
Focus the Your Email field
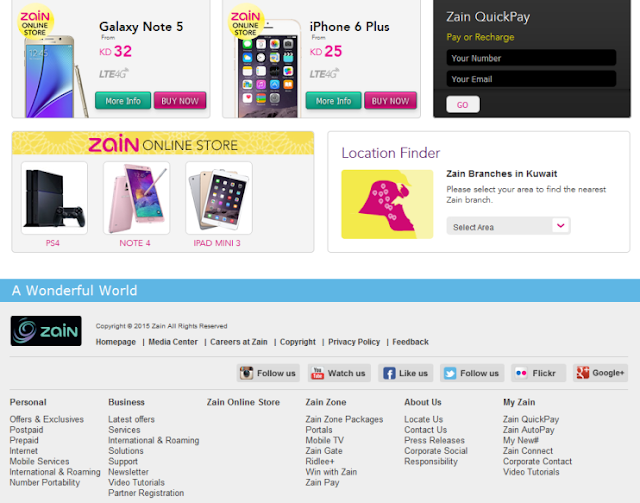531,79
